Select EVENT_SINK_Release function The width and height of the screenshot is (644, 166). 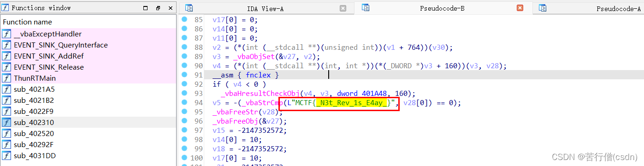click(x=49, y=67)
